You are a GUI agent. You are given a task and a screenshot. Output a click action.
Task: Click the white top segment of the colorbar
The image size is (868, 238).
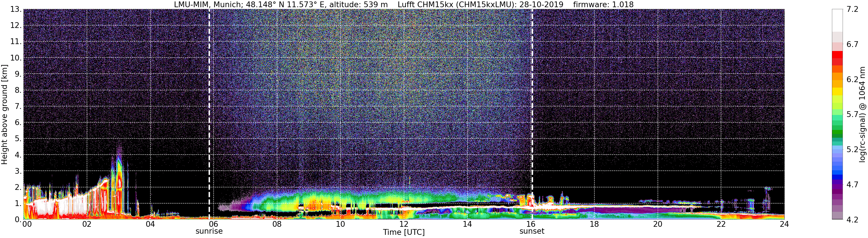coord(837,20)
